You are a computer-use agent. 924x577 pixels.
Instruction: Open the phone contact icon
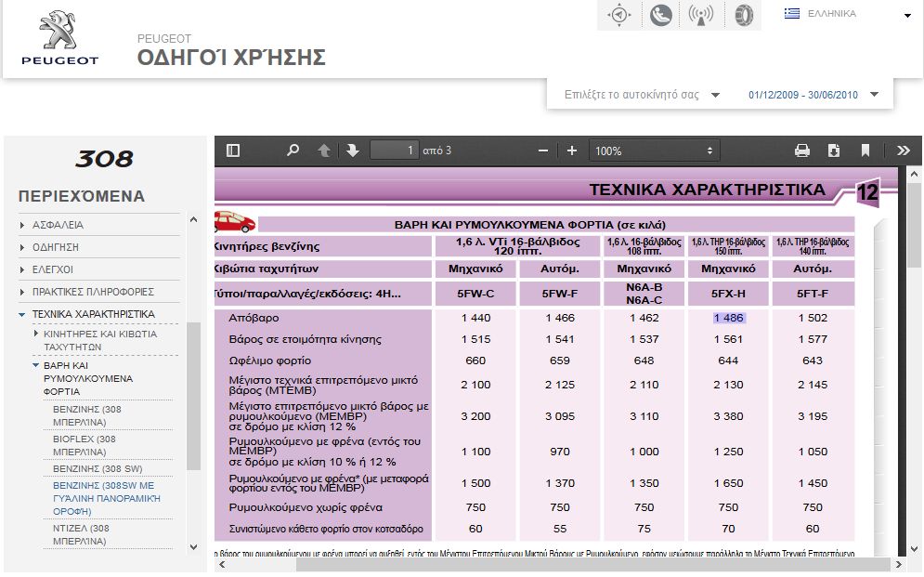click(660, 15)
